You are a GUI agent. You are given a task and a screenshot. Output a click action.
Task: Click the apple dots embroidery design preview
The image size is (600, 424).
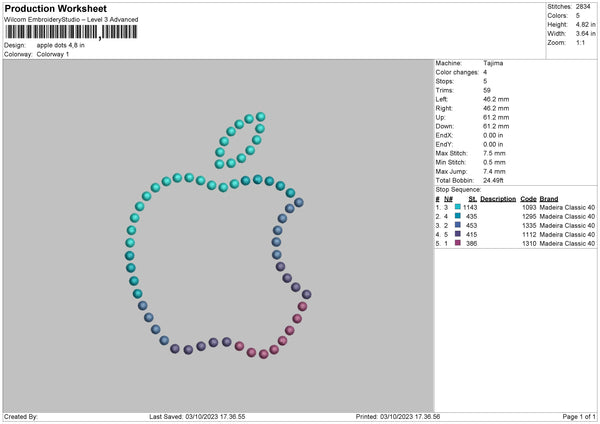click(x=218, y=235)
